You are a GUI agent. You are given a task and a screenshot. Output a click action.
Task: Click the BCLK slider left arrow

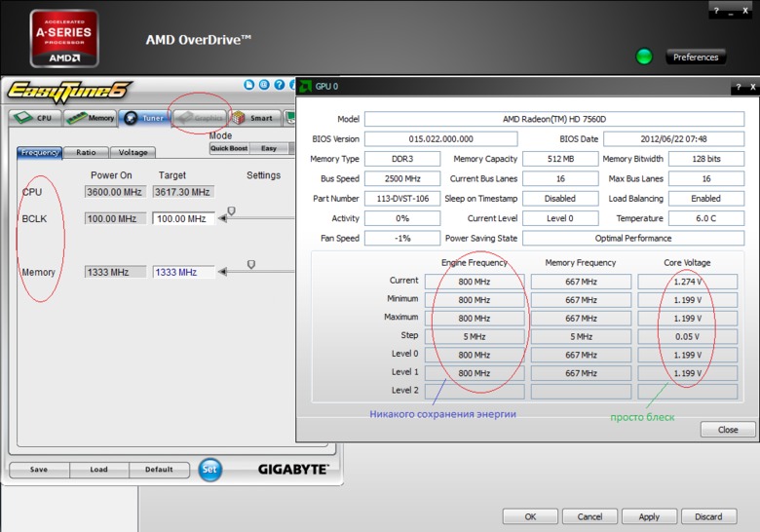(x=222, y=218)
